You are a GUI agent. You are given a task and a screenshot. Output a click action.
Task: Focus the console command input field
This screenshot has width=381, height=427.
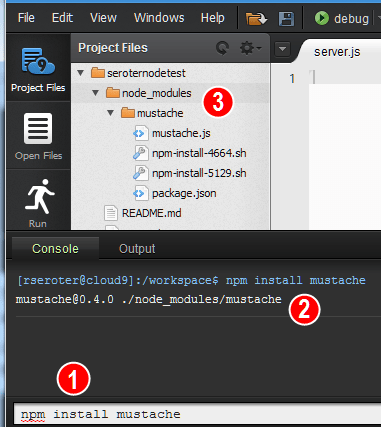click(x=197, y=414)
